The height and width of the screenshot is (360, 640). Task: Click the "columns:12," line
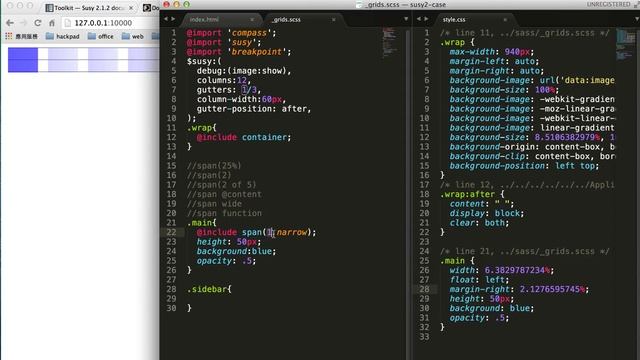tap(224, 80)
